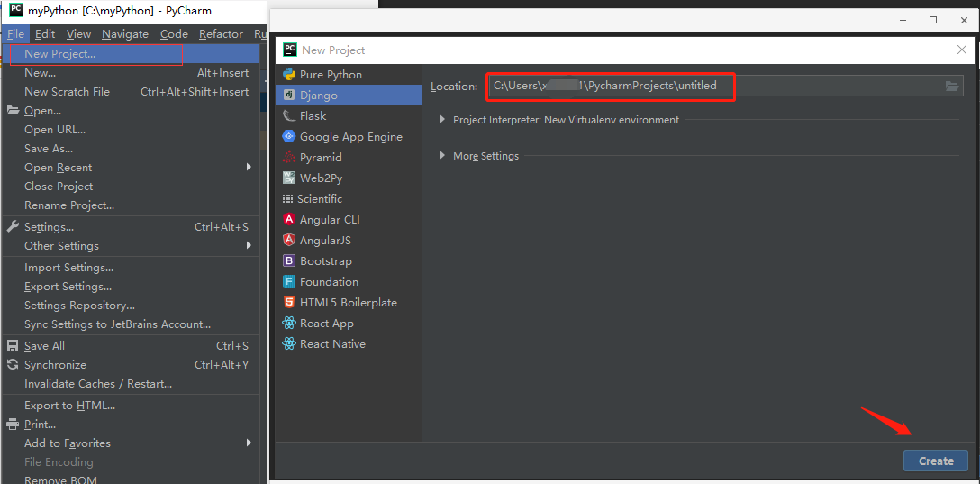Pick the Flask project type icon
The height and width of the screenshot is (484, 980).
pos(289,115)
